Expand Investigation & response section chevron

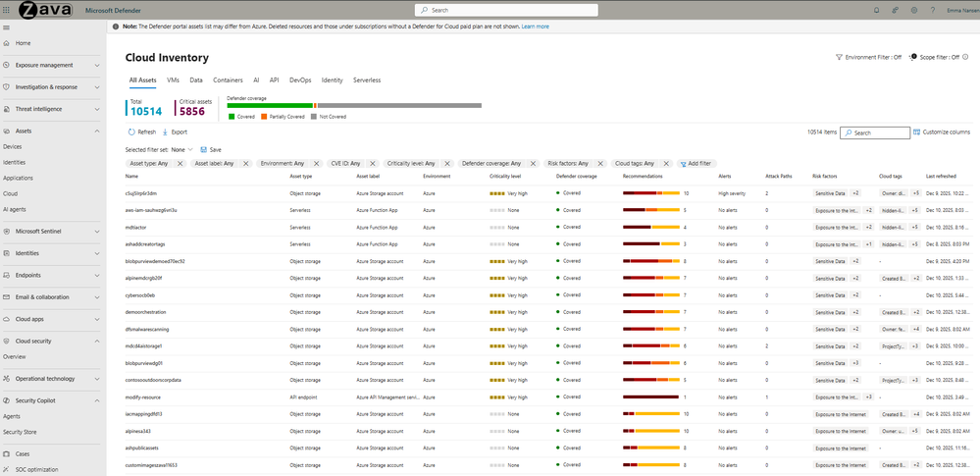97,87
